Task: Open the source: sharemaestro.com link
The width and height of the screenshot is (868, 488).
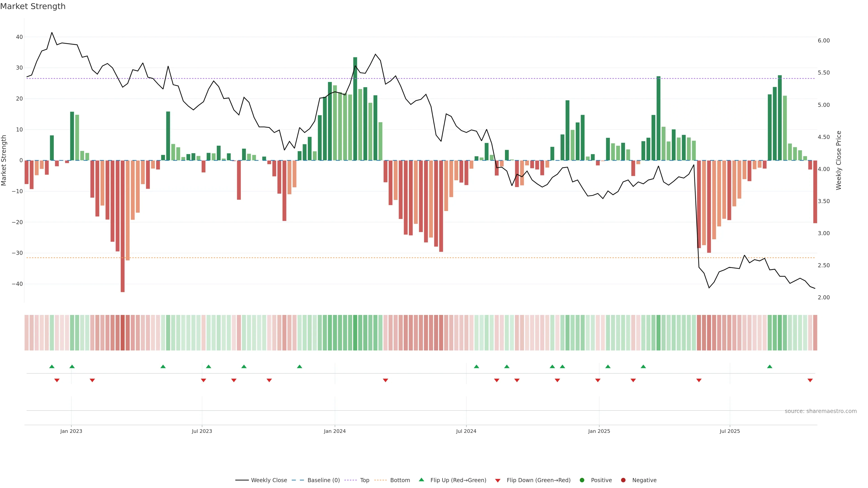Action: (821, 411)
